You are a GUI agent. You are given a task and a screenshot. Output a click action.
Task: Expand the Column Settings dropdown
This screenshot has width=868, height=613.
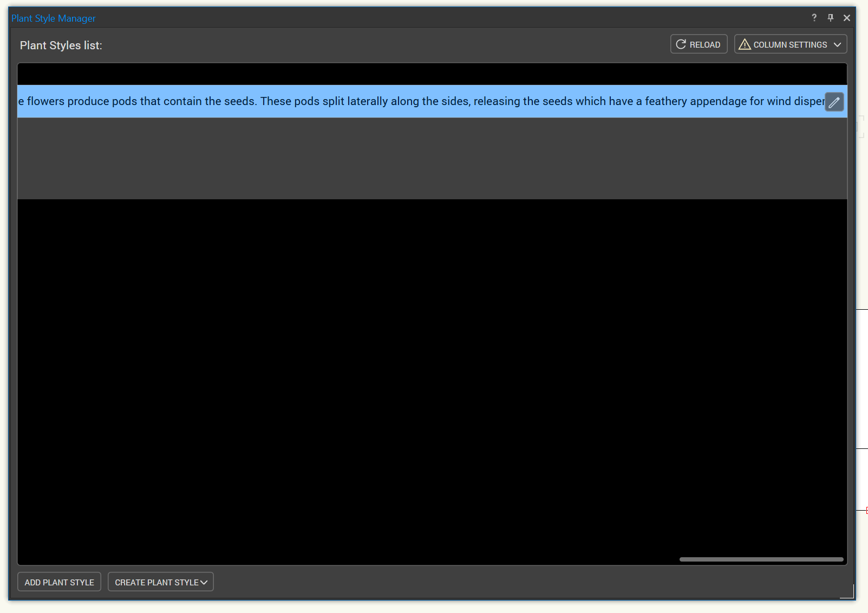[790, 44]
